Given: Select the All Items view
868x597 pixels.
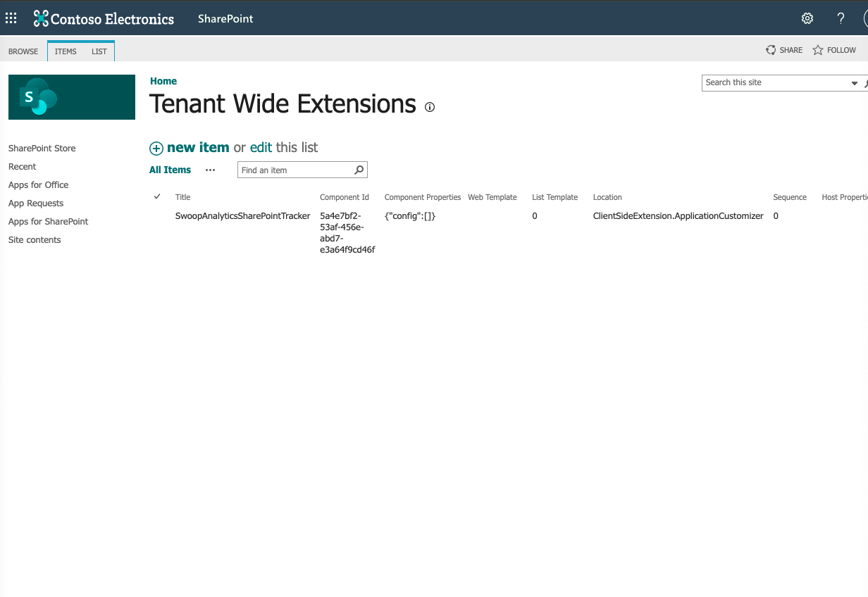Looking at the screenshot, I should 170,170.
